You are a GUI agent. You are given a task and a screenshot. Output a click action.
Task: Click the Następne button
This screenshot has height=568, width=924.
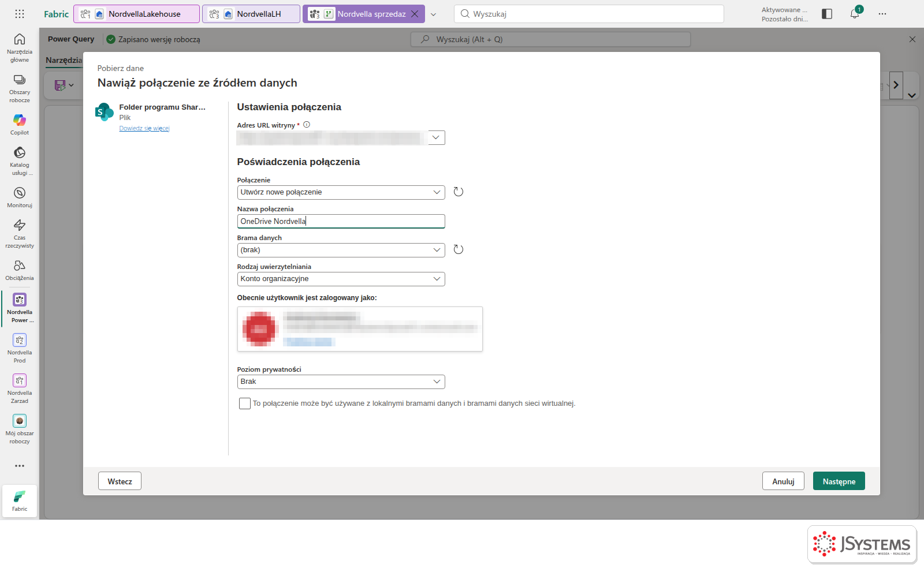pyautogui.click(x=839, y=481)
